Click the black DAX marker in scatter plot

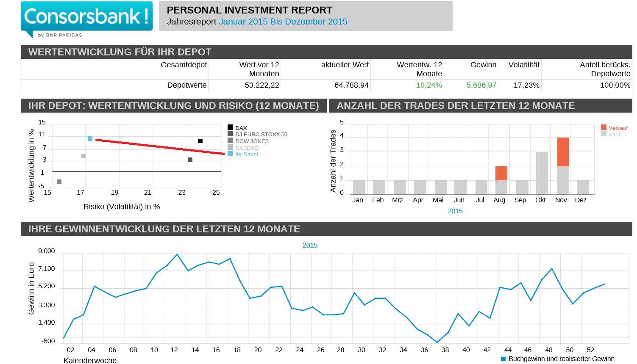pyautogui.click(x=200, y=141)
